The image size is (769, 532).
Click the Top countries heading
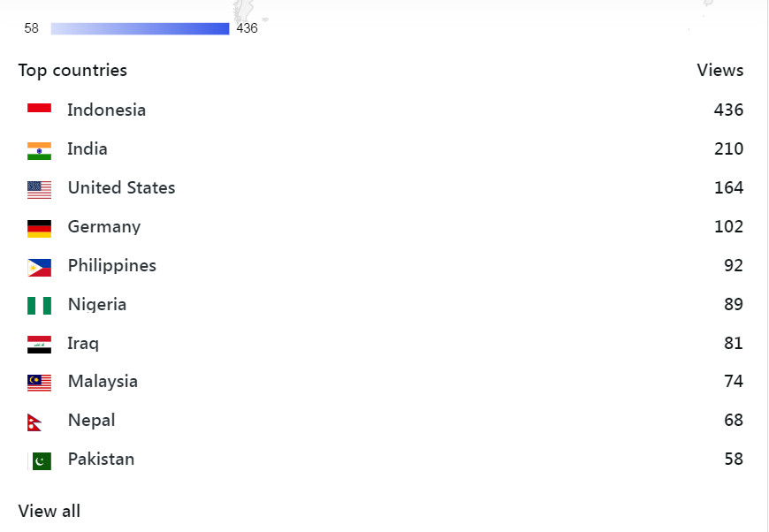[x=72, y=71]
